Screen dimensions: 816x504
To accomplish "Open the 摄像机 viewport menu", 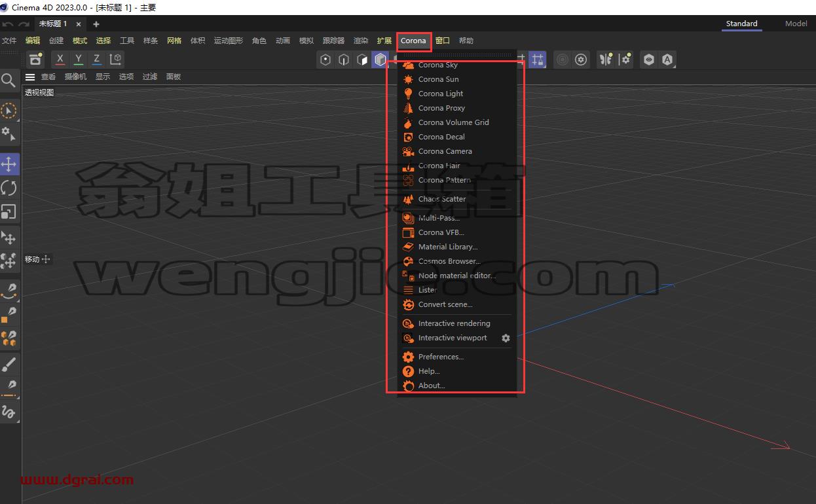I will tap(75, 77).
